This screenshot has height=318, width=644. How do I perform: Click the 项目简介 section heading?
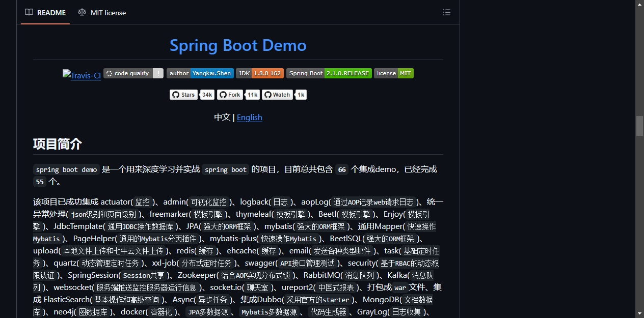tap(58, 144)
